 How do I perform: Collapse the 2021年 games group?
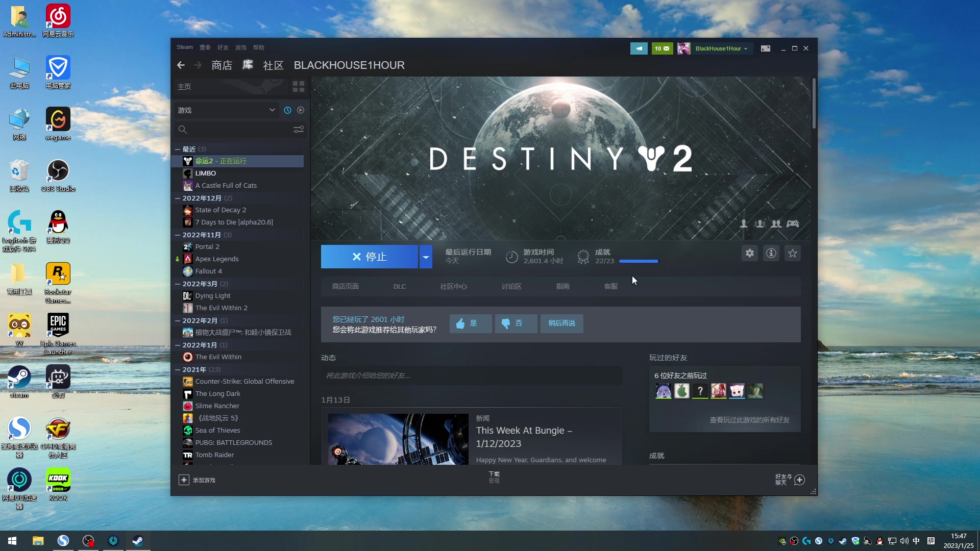pos(178,370)
